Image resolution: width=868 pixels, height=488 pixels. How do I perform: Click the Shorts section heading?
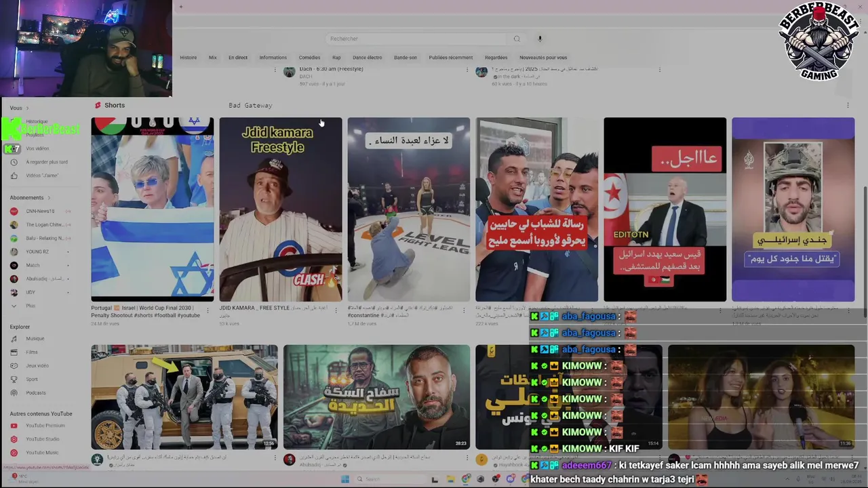point(115,105)
